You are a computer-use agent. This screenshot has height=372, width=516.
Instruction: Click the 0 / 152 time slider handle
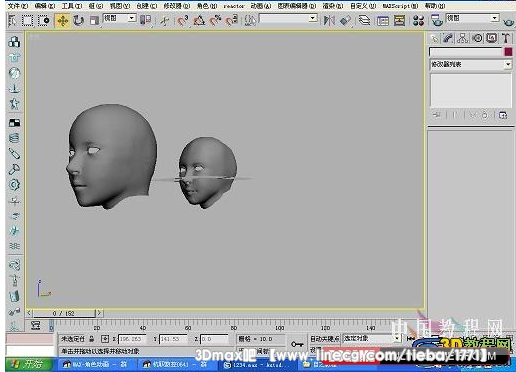click(64, 313)
